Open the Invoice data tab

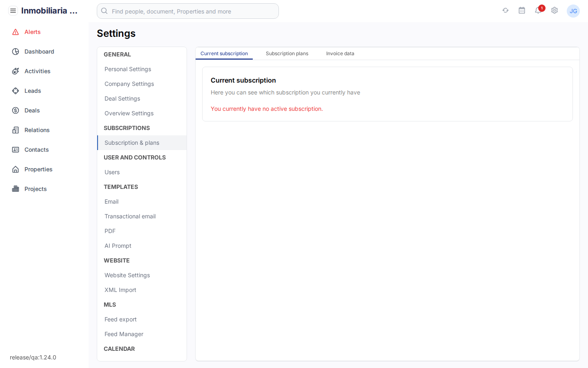340,54
